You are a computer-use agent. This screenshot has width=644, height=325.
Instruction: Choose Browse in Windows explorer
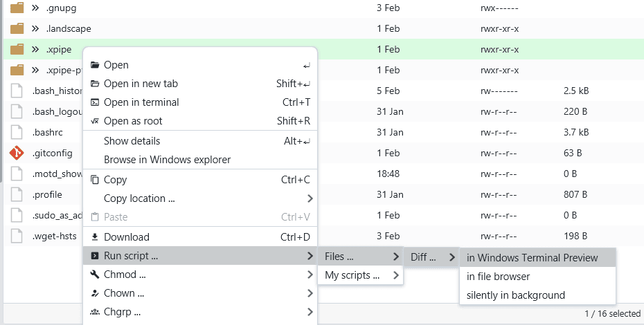(167, 160)
